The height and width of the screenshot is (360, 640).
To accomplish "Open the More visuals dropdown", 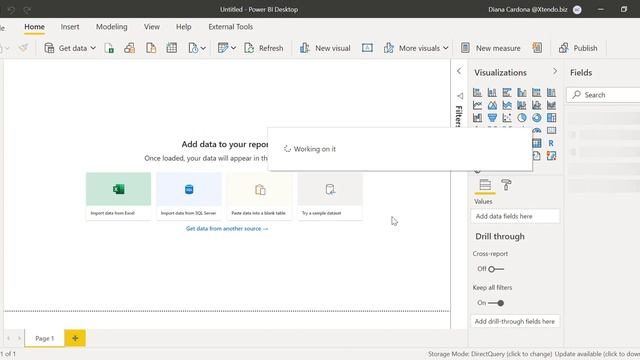I will pos(416,48).
